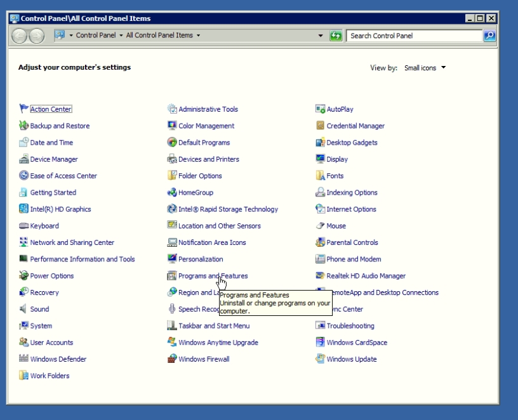This screenshot has height=420, width=518.
Task: Expand the All Control Panel Items breadcrumb arrow
Action: (x=198, y=36)
